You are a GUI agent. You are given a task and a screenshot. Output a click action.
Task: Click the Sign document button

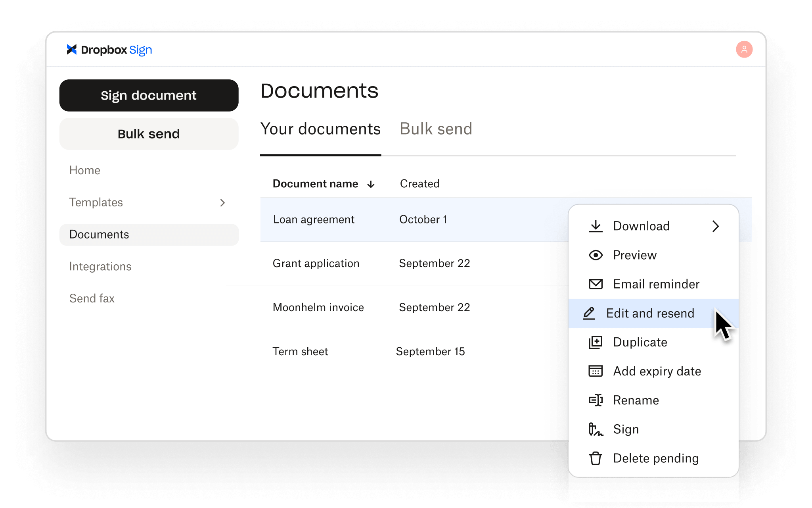[x=149, y=95]
